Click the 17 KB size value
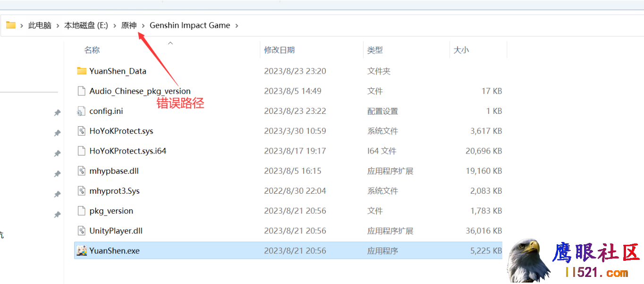This screenshot has width=644, height=284. (x=491, y=91)
